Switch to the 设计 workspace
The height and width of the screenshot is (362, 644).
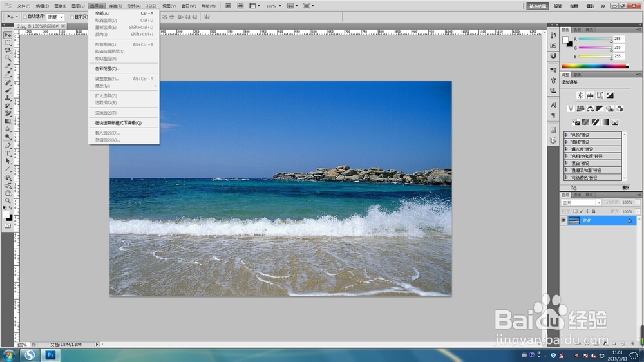tap(558, 6)
